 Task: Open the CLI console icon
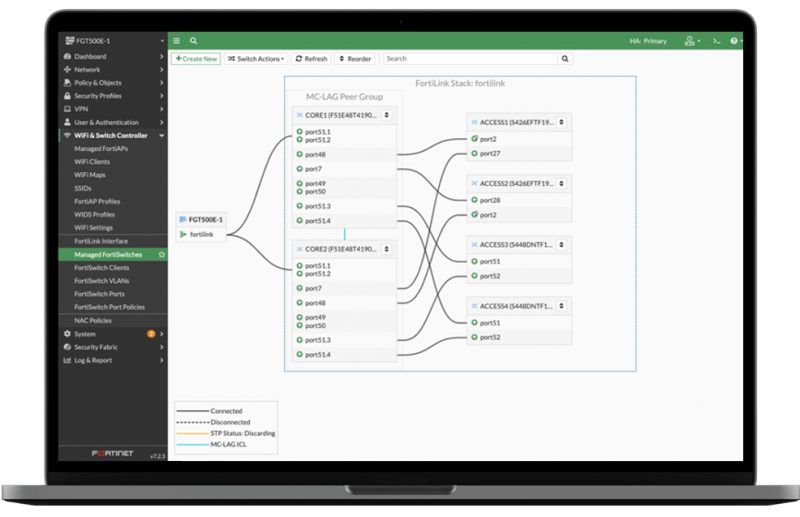[717, 41]
